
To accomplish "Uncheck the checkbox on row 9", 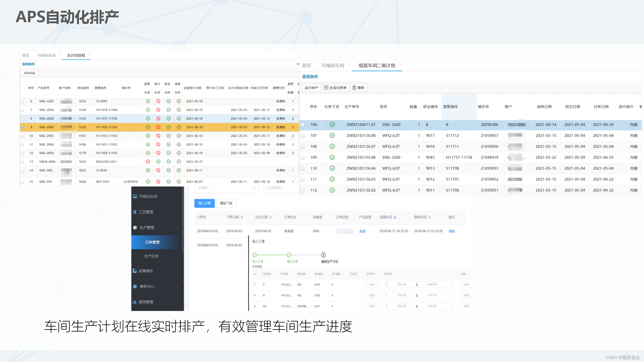I will tap(22, 127).
